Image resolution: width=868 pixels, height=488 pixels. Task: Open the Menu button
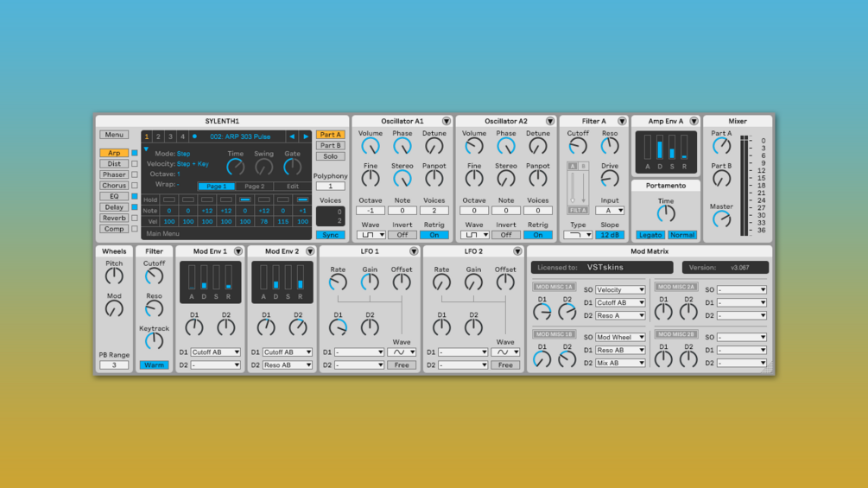coord(114,135)
